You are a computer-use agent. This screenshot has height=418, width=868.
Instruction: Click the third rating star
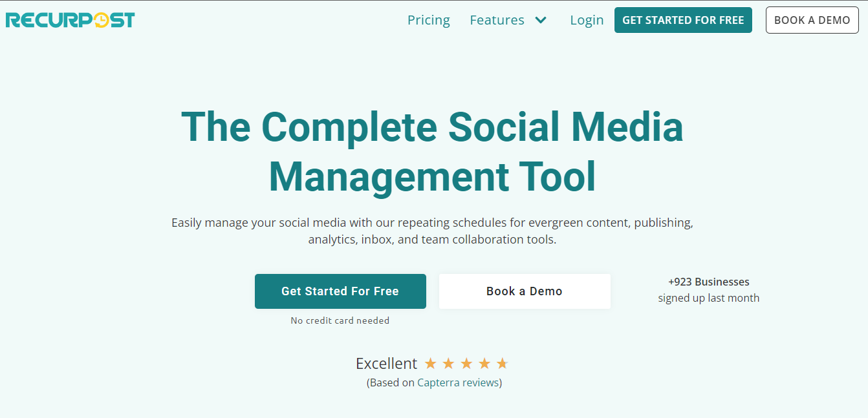[x=466, y=363]
